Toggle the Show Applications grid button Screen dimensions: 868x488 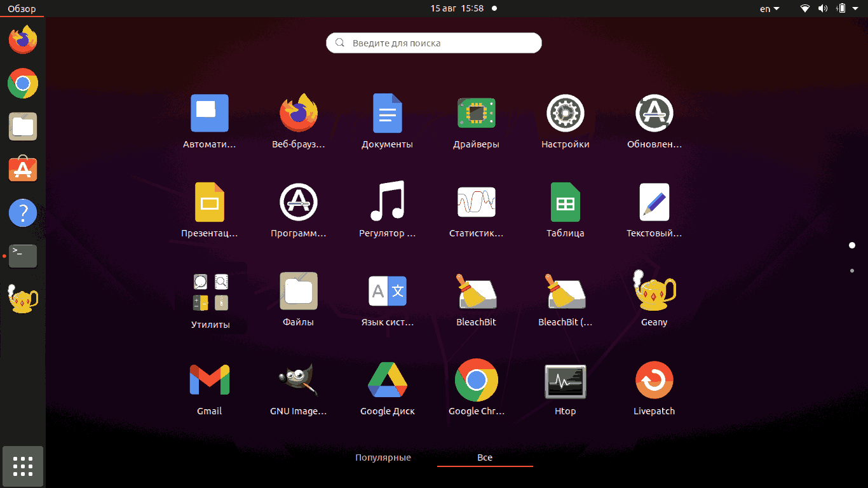[x=23, y=466]
